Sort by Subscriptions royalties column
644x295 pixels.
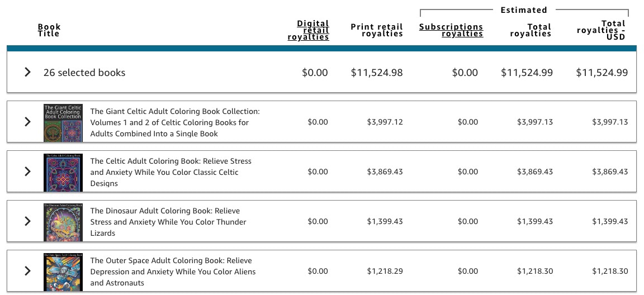(x=451, y=30)
